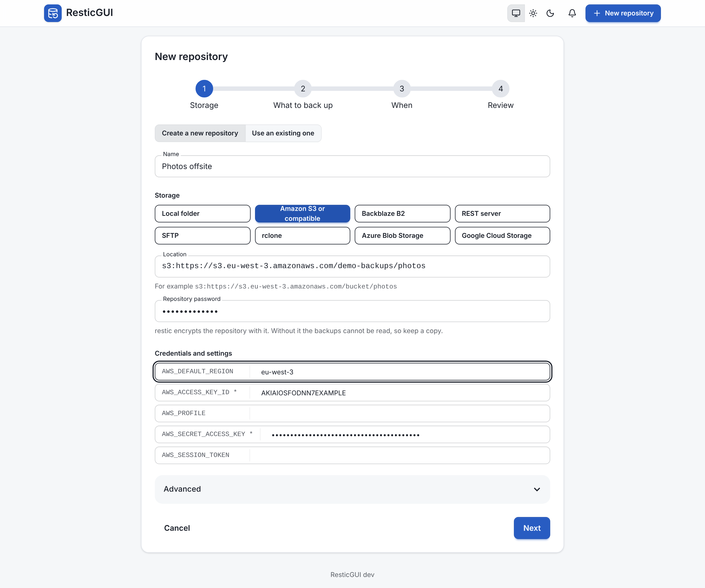Choose Amazon S3 or compatible storage
705x588 pixels.
[x=302, y=213]
